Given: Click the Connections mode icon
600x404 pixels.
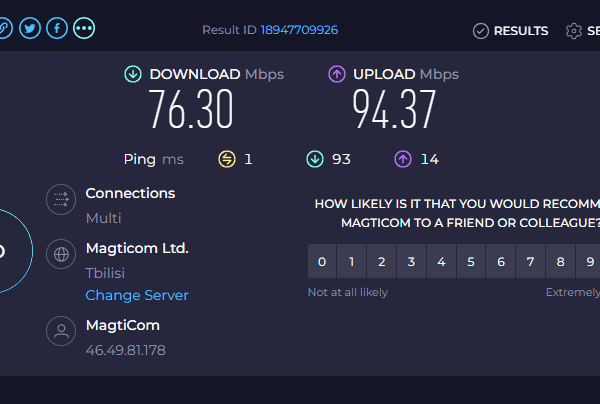Looking at the screenshot, I should tap(61, 200).
